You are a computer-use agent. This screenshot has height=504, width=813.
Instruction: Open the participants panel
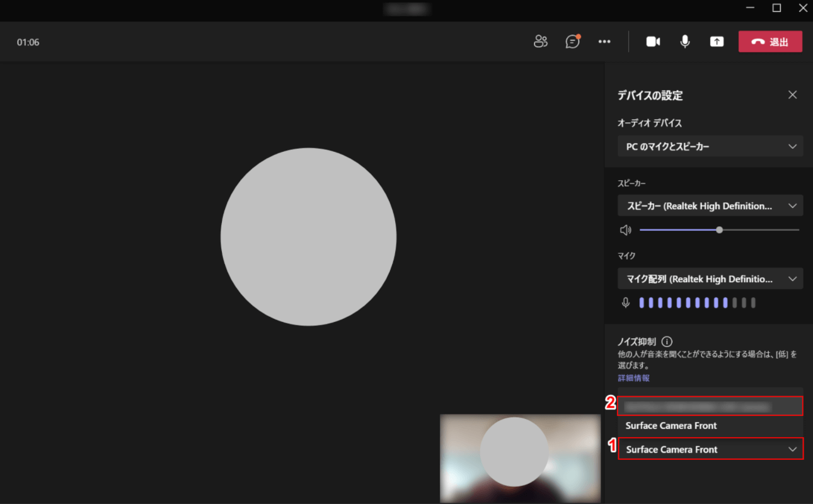(541, 42)
